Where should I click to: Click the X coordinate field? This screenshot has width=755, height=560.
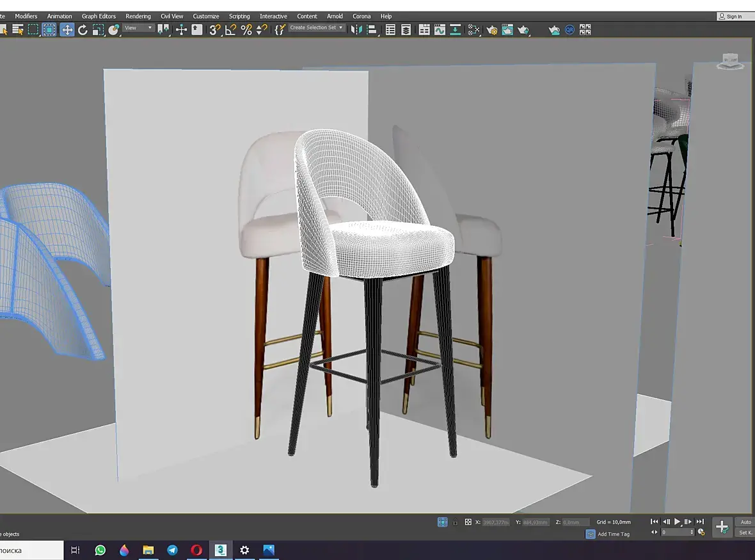pos(495,522)
